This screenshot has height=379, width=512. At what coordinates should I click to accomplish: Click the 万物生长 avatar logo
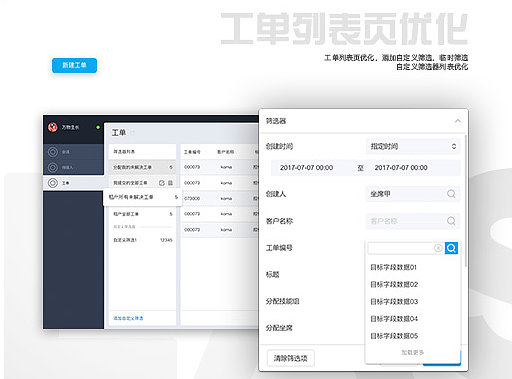[53, 127]
